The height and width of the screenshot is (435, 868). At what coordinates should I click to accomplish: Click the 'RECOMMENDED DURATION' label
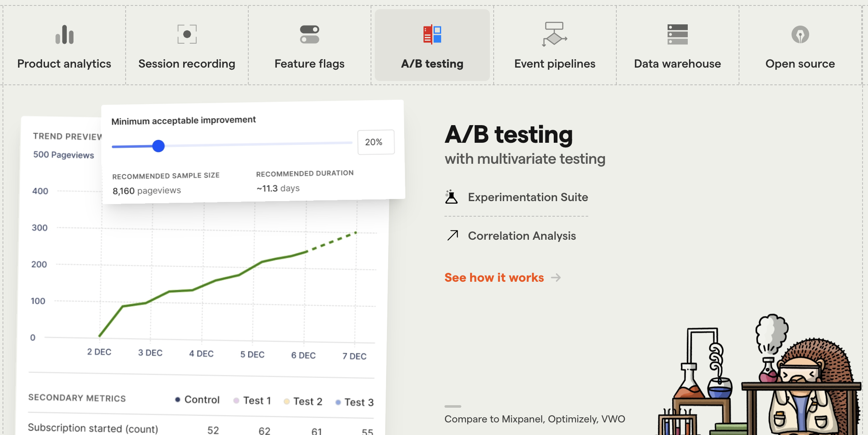(x=305, y=173)
